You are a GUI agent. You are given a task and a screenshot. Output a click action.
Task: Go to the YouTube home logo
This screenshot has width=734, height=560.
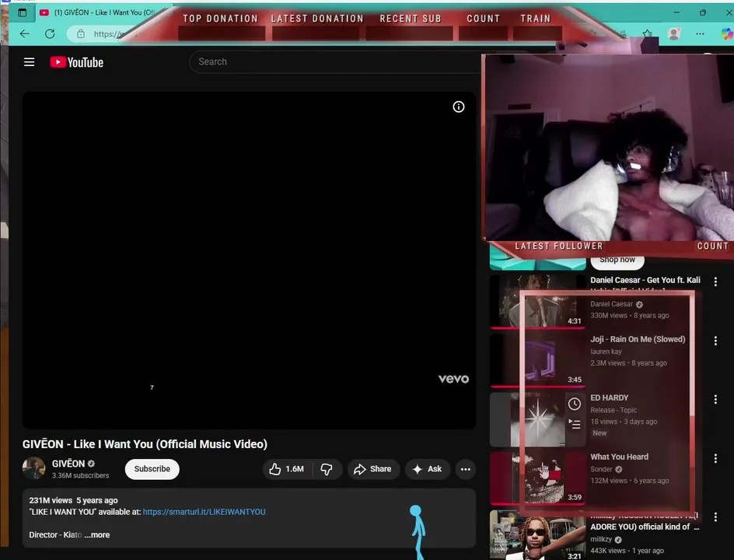77,62
